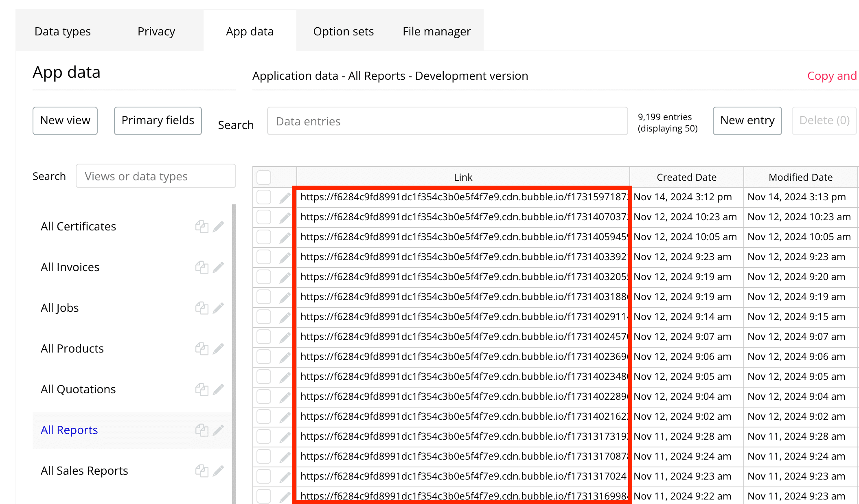This screenshot has height=504, width=859.
Task: Toggle select-all checkbox in table header
Action: click(x=264, y=177)
